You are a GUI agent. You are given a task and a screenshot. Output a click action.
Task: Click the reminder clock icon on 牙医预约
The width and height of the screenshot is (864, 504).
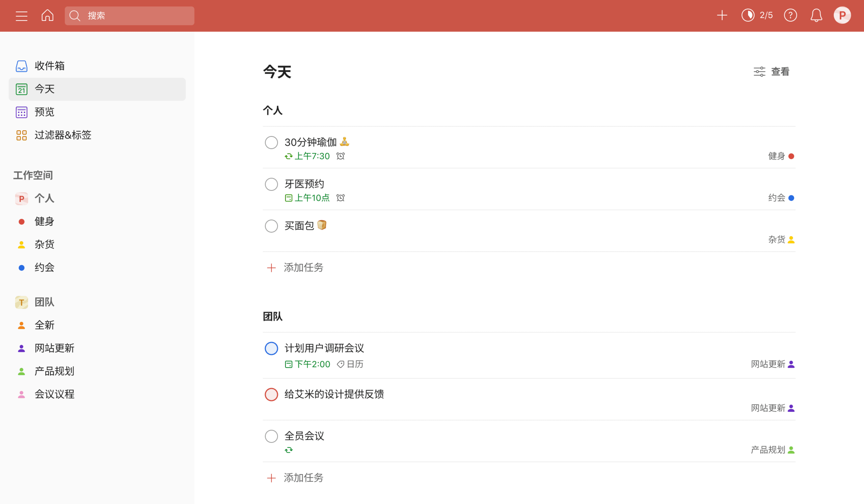click(340, 198)
